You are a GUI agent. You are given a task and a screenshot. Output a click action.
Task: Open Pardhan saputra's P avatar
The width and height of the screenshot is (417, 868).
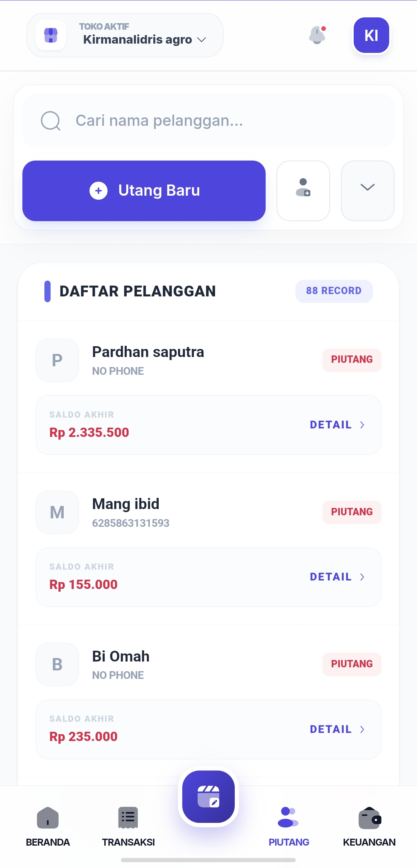(x=57, y=360)
